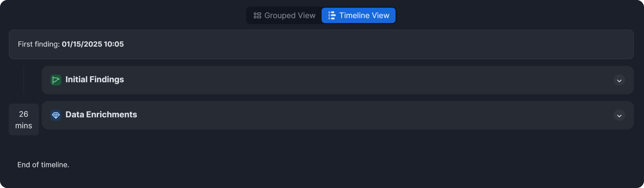Click the End of timeline text

pyautogui.click(x=43, y=164)
